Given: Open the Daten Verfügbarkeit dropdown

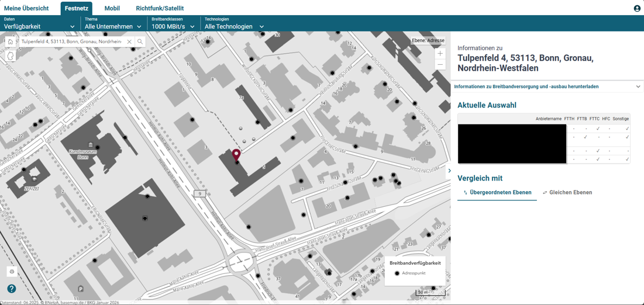Looking at the screenshot, I should click(x=39, y=26).
